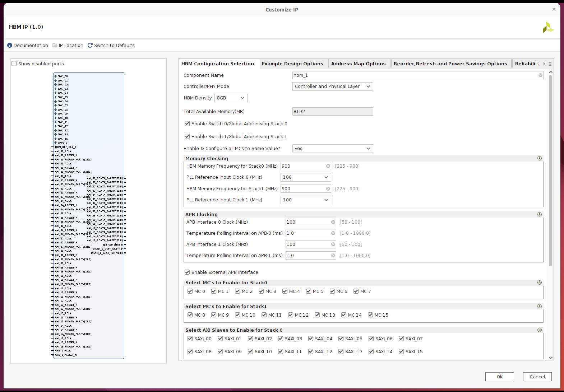Open the tab list menu icon
This screenshot has width=564, height=392.
coord(550,64)
